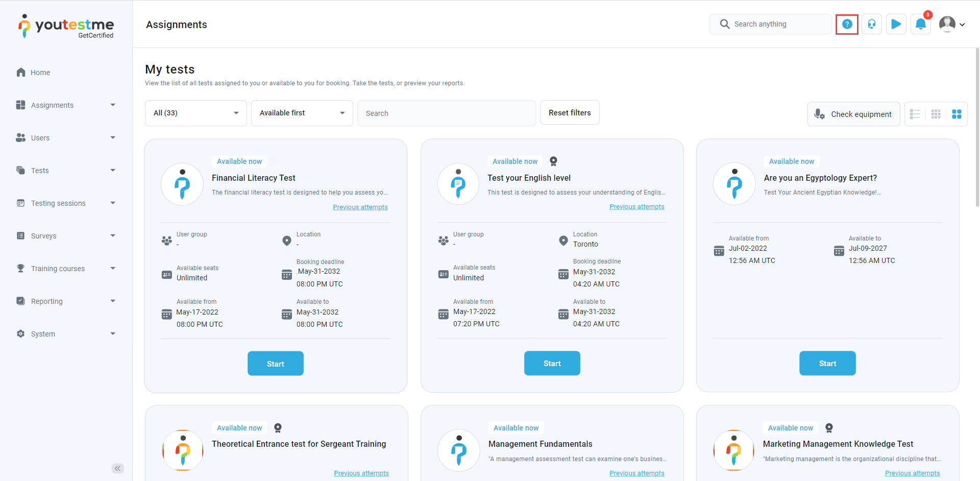Click the Are you an Egyptology Expert? title
Image resolution: width=980 pixels, height=481 pixels.
pos(820,178)
